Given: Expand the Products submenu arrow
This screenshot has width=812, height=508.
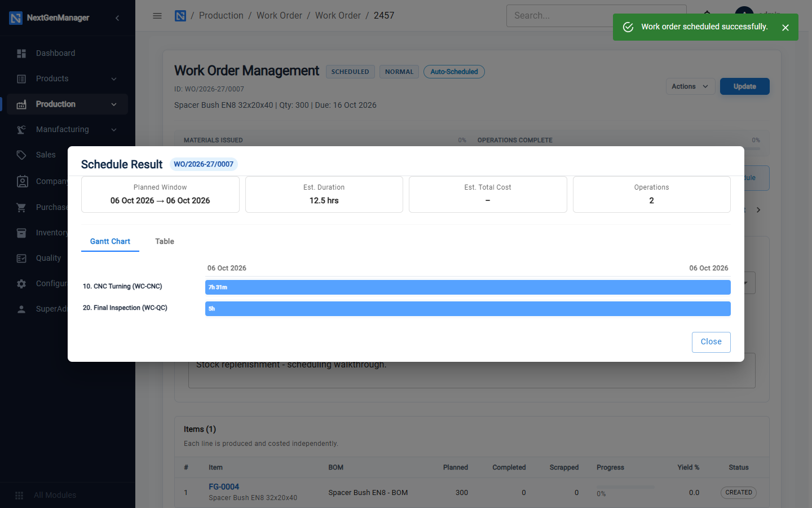Looking at the screenshot, I should 114,79.
